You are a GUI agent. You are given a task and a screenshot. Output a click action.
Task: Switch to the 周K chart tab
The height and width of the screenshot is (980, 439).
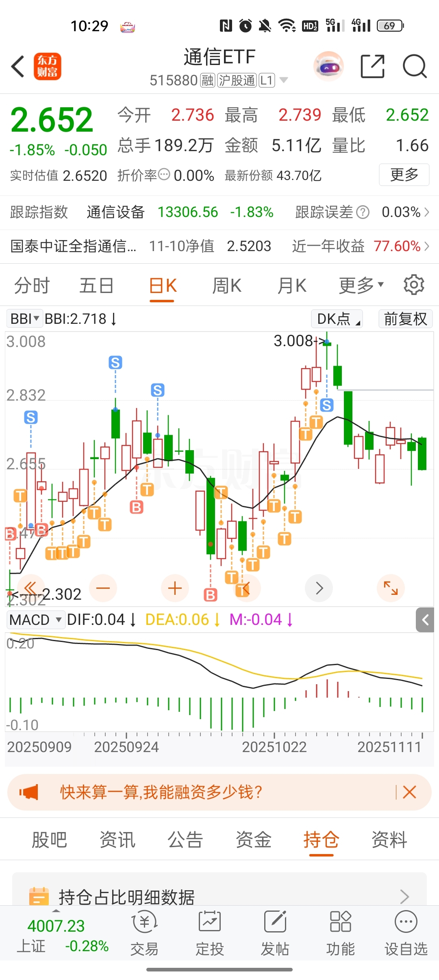click(227, 285)
